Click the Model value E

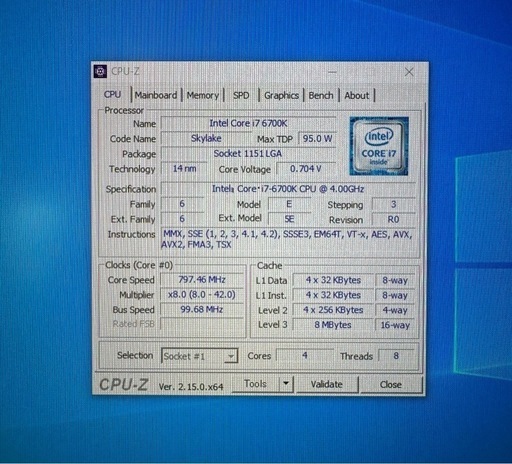(289, 204)
